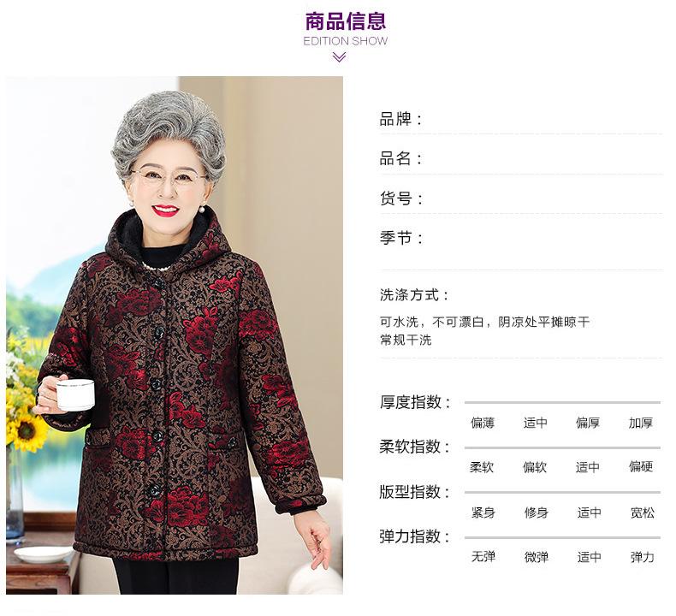Click the 弹力指数 slider bar
676x616 pixels.
(x=562, y=538)
